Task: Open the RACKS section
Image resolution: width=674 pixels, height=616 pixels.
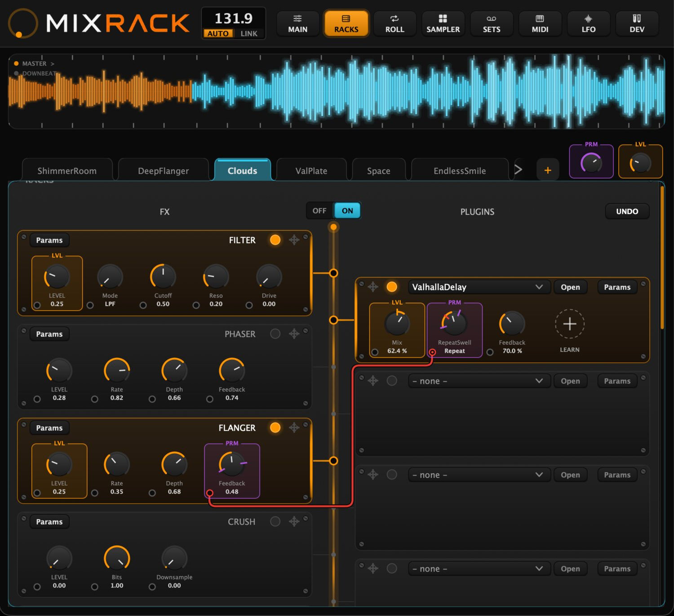Action: pos(346,24)
